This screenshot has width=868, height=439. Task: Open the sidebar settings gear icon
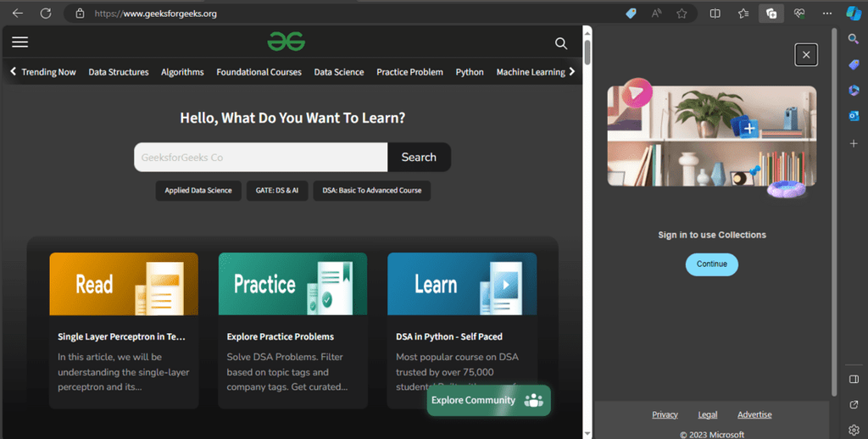tap(854, 430)
